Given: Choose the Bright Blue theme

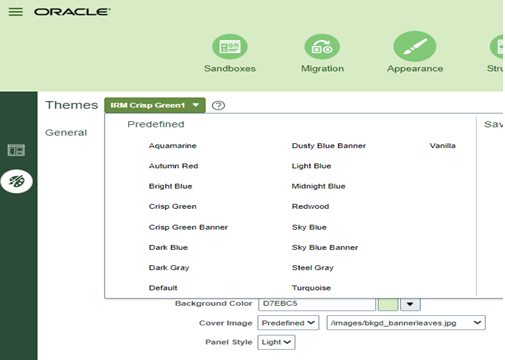Looking at the screenshot, I should tap(170, 186).
